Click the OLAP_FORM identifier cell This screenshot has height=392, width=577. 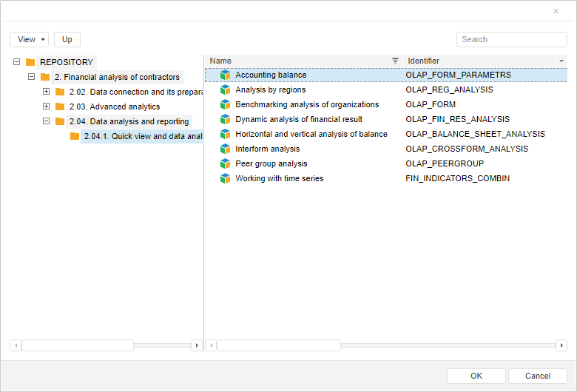pyautogui.click(x=431, y=104)
